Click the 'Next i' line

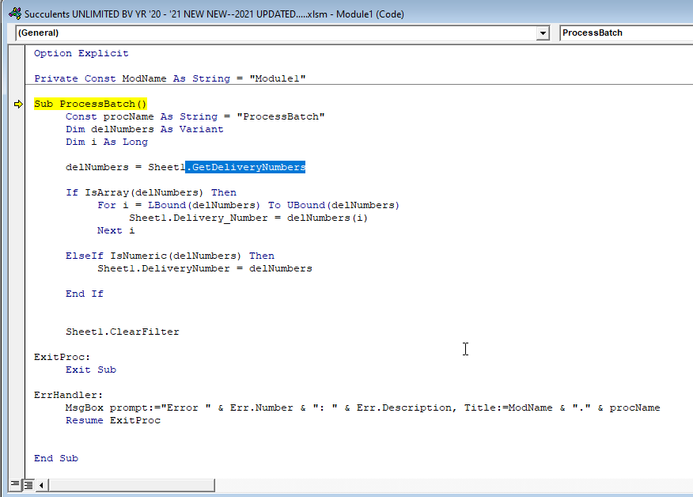point(116,231)
